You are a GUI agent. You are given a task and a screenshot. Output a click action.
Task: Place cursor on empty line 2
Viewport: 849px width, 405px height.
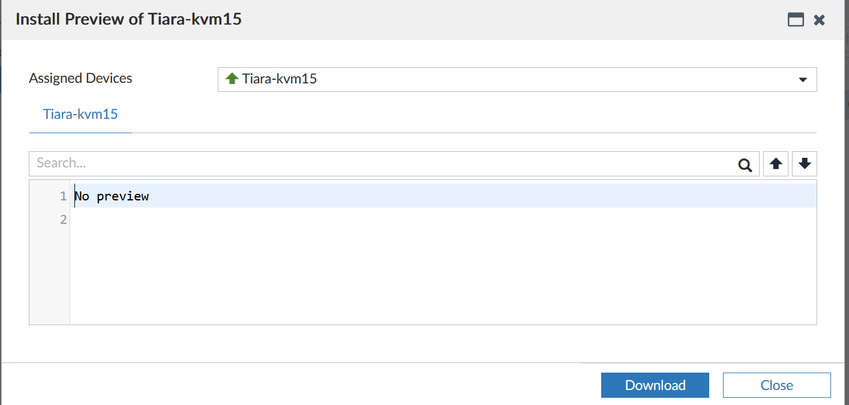pyautogui.click(x=300, y=219)
